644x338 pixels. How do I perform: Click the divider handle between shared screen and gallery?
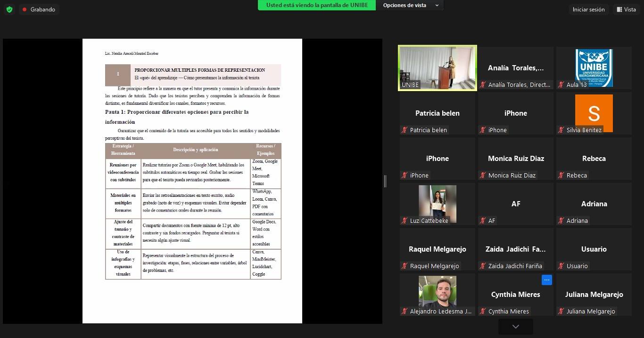click(385, 181)
